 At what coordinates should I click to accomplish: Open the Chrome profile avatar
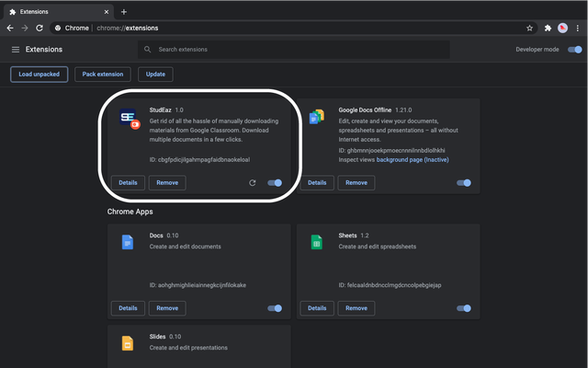562,29
